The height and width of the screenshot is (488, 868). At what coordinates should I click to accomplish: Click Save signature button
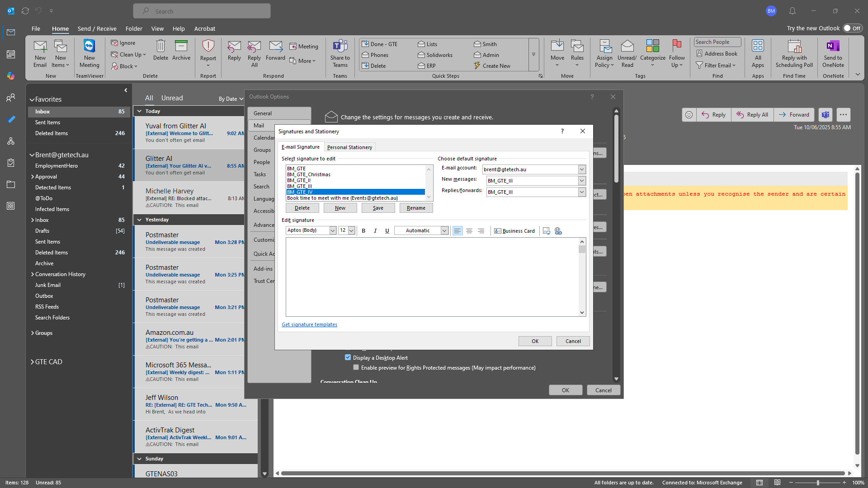(378, 208)
